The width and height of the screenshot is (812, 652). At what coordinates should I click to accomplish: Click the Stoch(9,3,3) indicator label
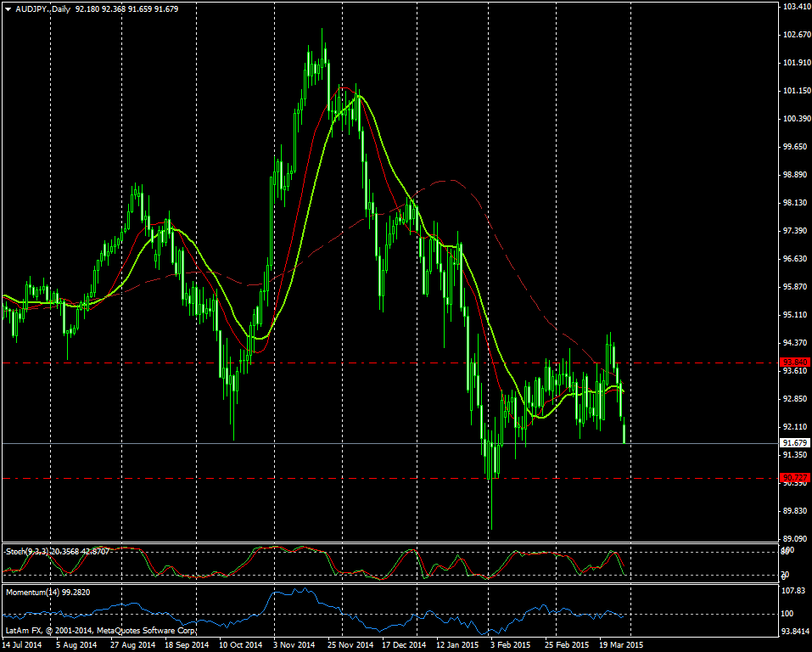(25, 551)
